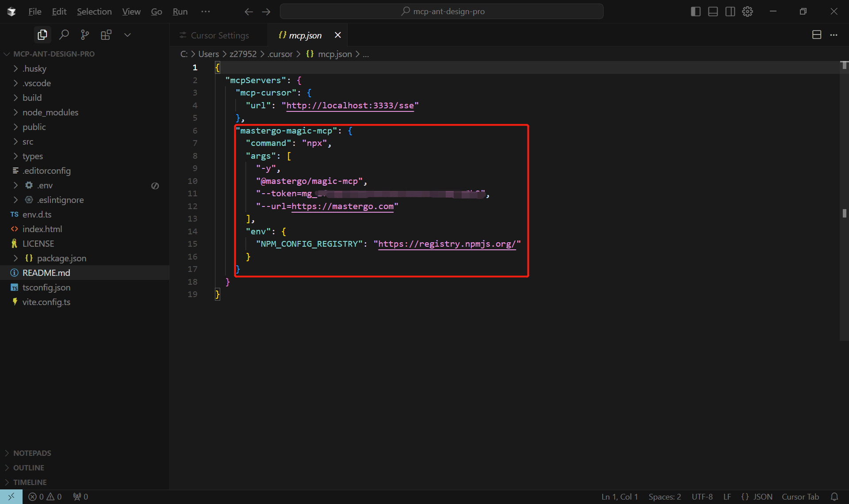Open editor more actions menu

click(x=834, y=35)
